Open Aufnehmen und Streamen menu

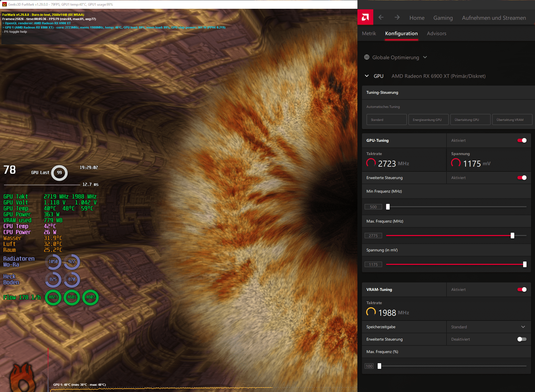click(x=494, y=18)
